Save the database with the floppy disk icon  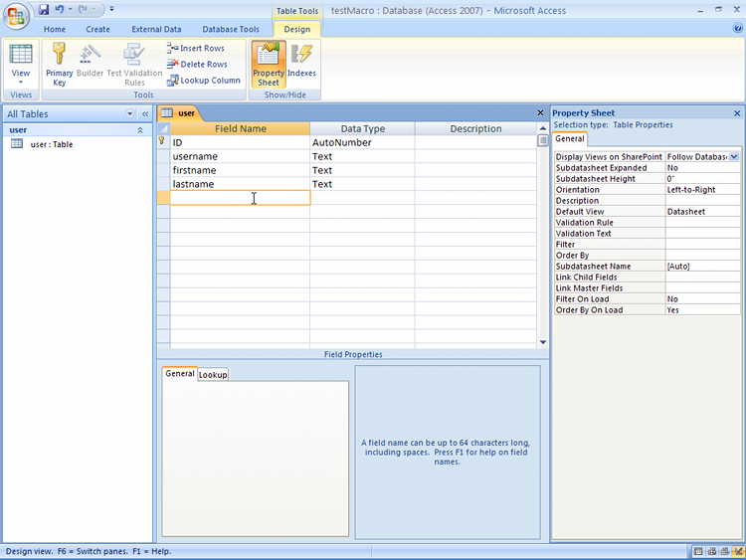tap(44, 9)
